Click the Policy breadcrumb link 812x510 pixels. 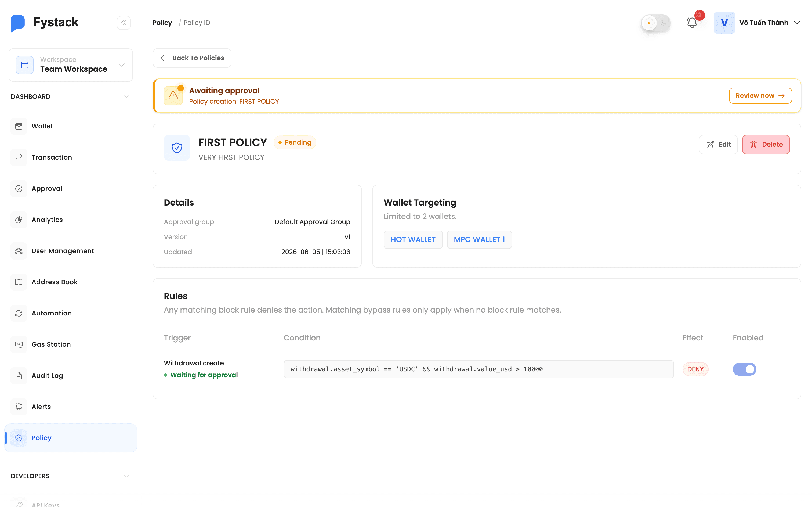[162, 23]
